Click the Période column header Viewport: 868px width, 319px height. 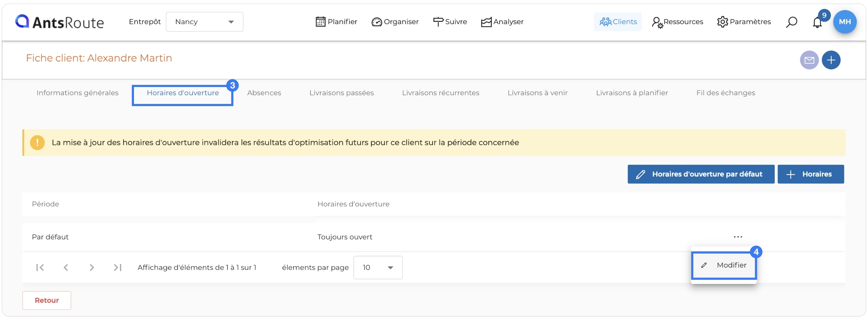click(45, 204)
